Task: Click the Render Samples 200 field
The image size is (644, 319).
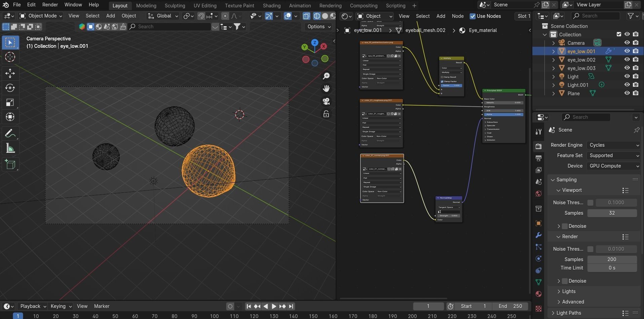Action: (x=612, y=259)
